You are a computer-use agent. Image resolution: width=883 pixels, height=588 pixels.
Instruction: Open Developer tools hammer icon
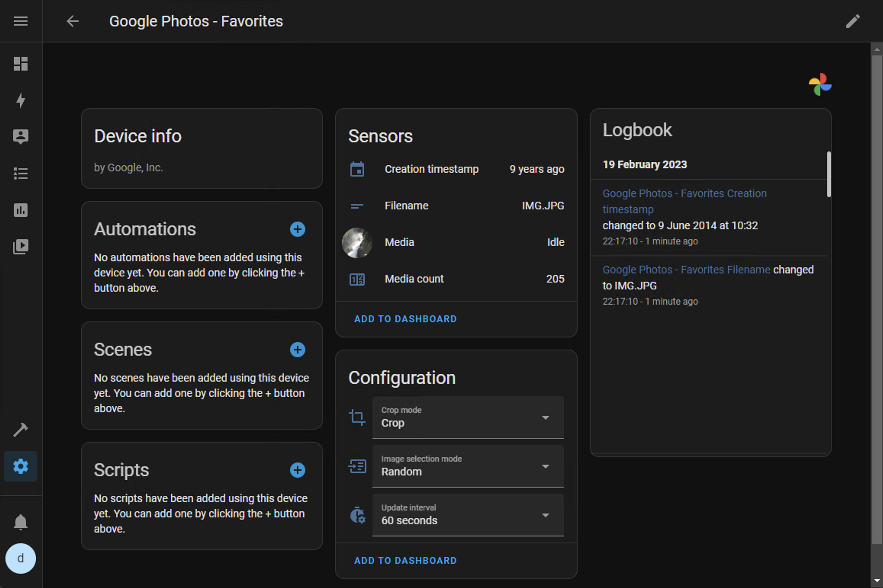(21, 430)
